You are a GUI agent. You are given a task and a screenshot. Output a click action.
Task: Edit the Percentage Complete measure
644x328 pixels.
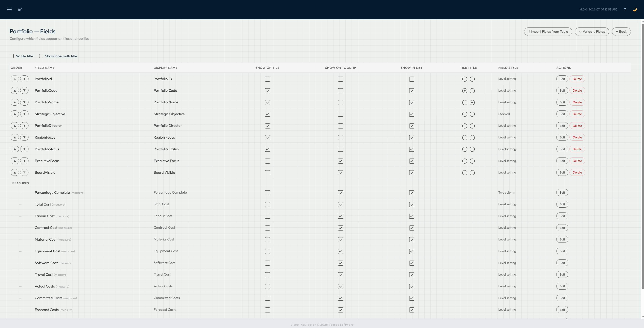click(562, 193)
